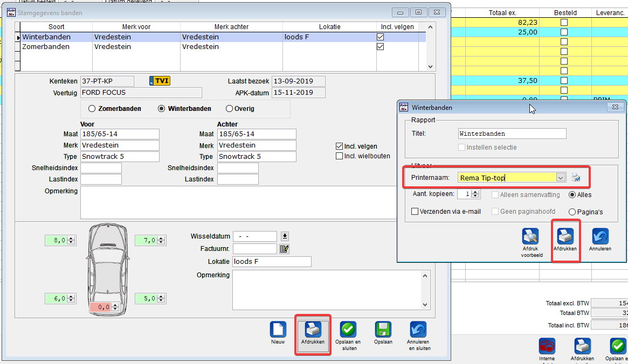Select the Winterbanden row in the list

pos(223,37)
